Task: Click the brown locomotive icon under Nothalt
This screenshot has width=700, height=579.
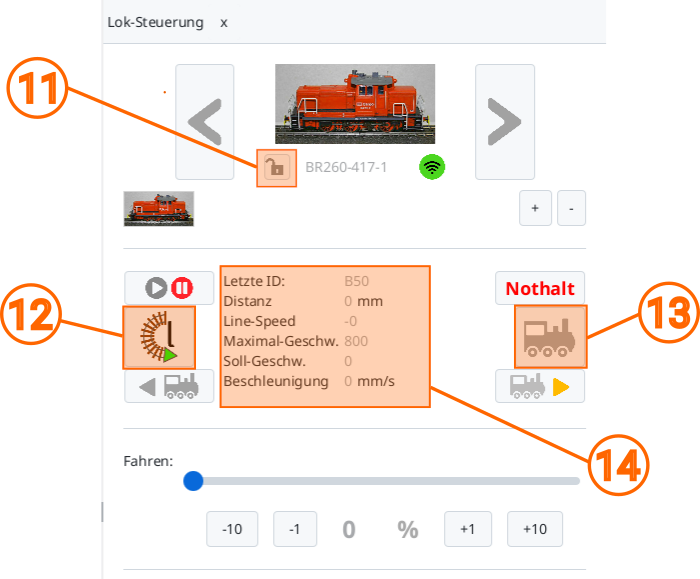Action: coord(550,337)
